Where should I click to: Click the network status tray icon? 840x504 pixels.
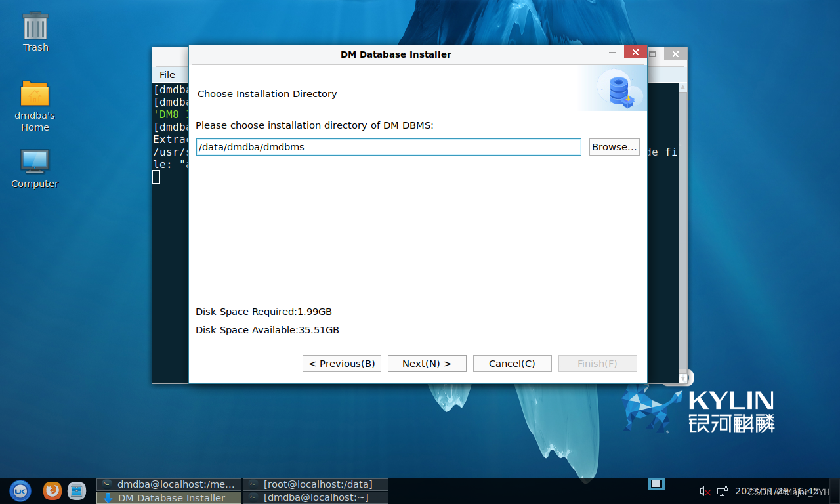tap(722, 491)
